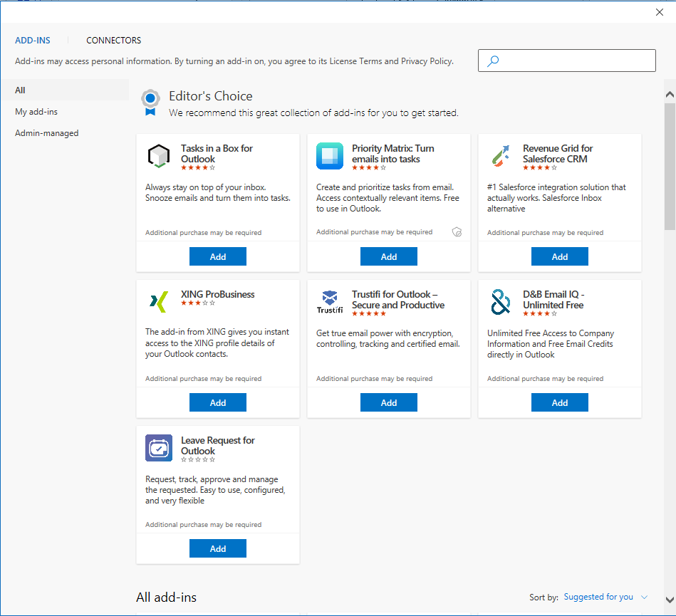
Task: Click description 'Create and prioritize tasks from email'
Action: tap(388, 198)
